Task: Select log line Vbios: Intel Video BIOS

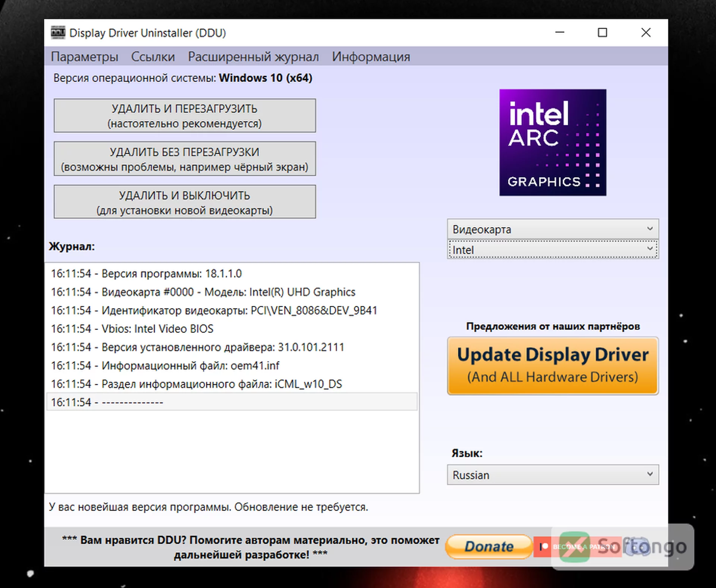Action: (232, 329)
